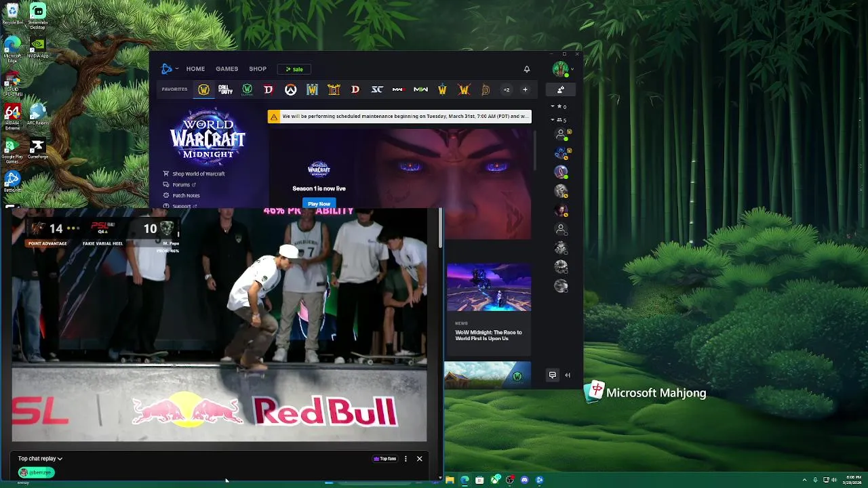Select Warcraft Rumble W icon in favorites
The image size is (868, 488).
(442, 89)
